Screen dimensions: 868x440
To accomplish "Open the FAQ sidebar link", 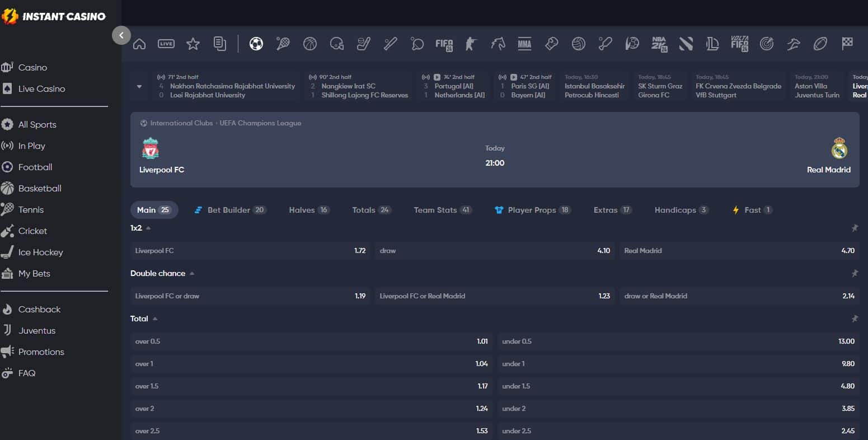I will pyautogui.click(x=19, y=373).
